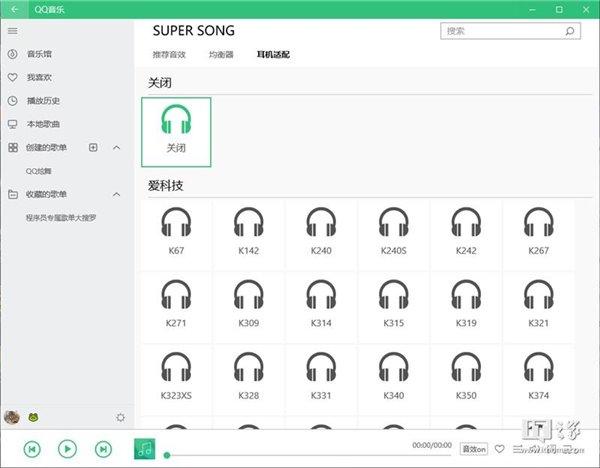Select the K350 headphone preset
The height and width of the screenshot is (468, 600).
point(466,379)
